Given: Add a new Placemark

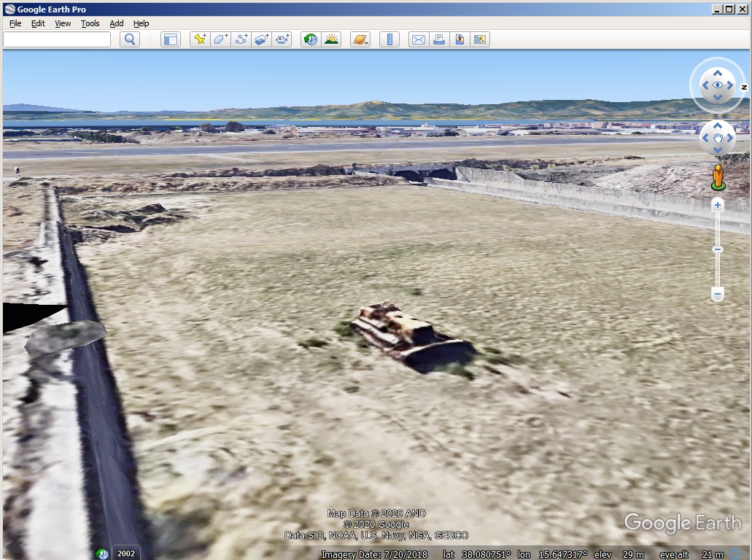Looking at the screenshot, I should pos(199,39).
